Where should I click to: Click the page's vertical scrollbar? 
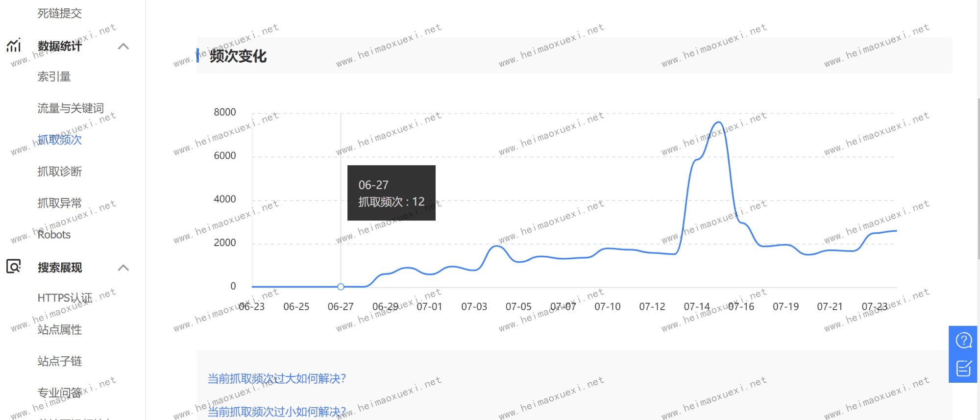[x=978, y=176]
